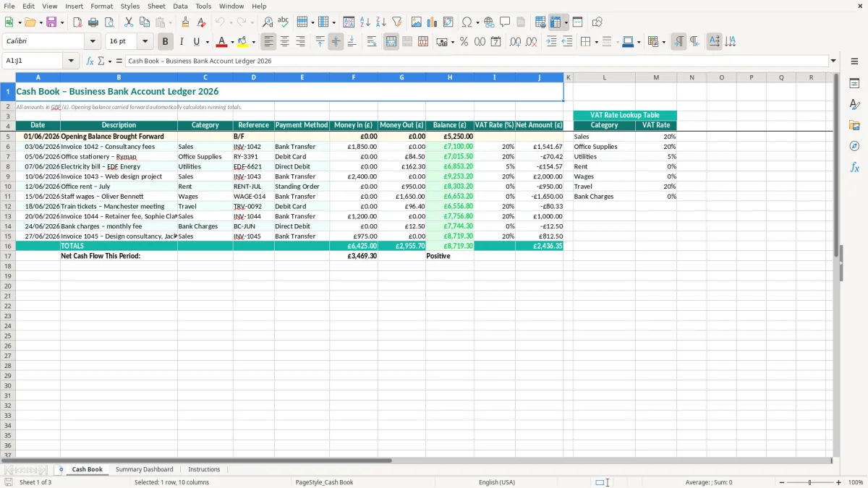Screen dimensions: 868x488
Task: Remove a decimal place
Action: [x=531, y=42]
